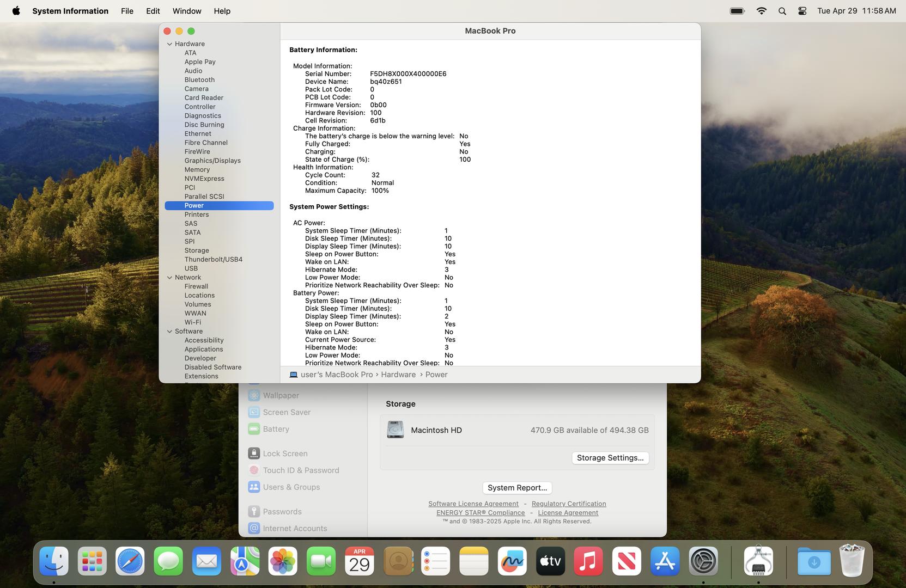The width and height of the screenshot is (906, 588).
Task: Open the File menu
Action: pos(127,11)
